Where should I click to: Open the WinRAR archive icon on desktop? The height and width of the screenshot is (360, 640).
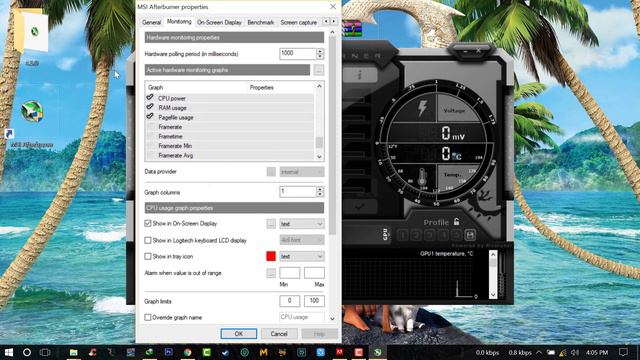(352, 29)
